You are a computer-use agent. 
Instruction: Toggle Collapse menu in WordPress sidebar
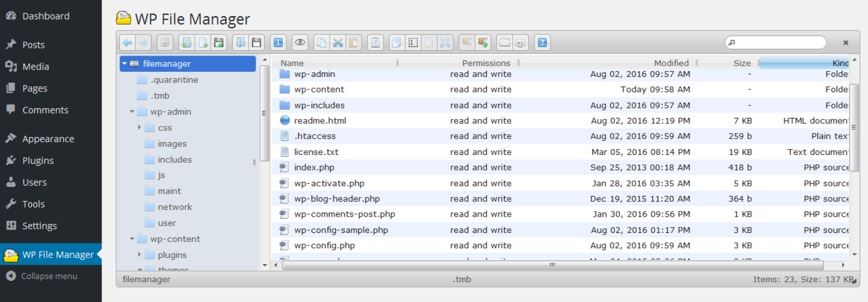[x=42, y=276]
